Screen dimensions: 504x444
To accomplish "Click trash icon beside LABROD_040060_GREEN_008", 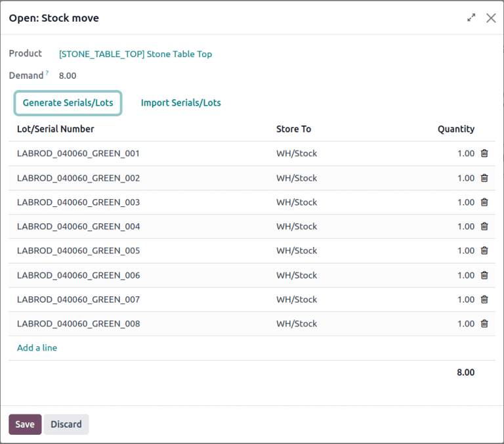I will [484, 324].
